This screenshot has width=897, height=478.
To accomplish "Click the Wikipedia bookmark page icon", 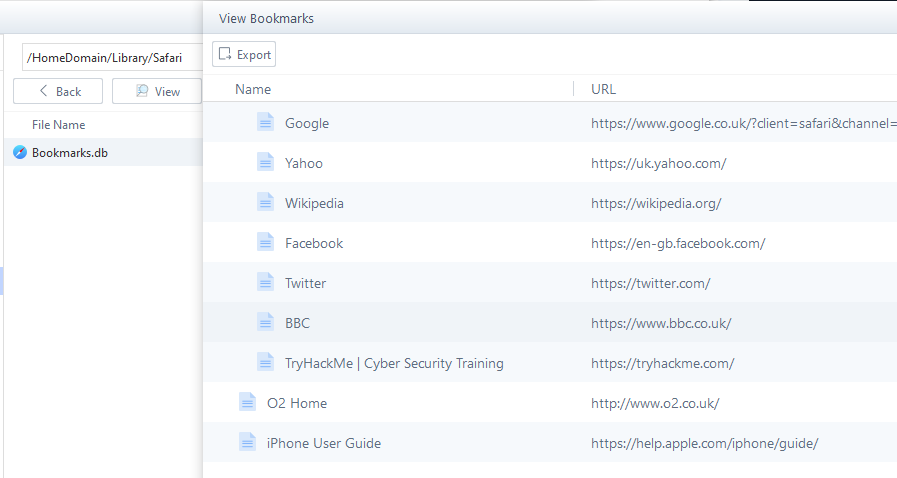I will (x=265, y=202).
